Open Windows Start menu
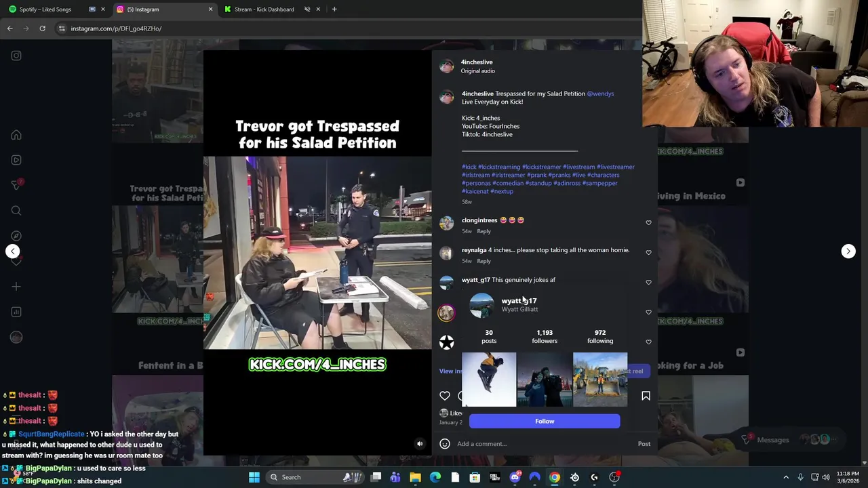The image size is (868, 488). point(254,477)
